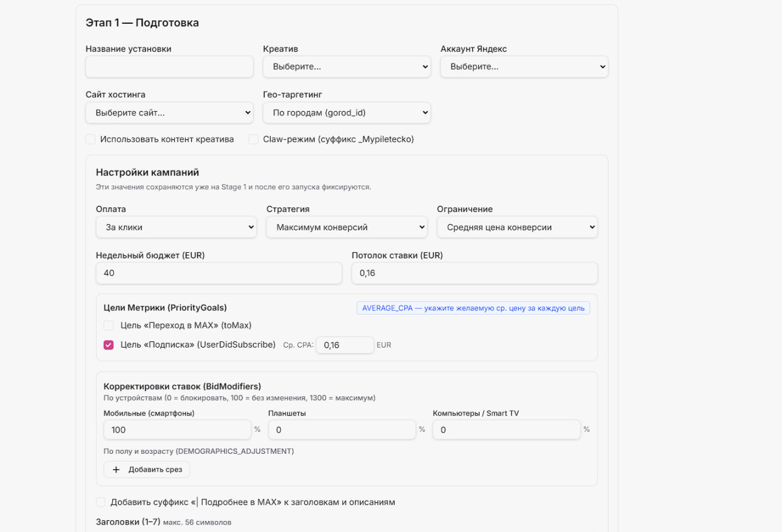Click the «Этап 1 — Подготовка» heading

pos(142,23)
